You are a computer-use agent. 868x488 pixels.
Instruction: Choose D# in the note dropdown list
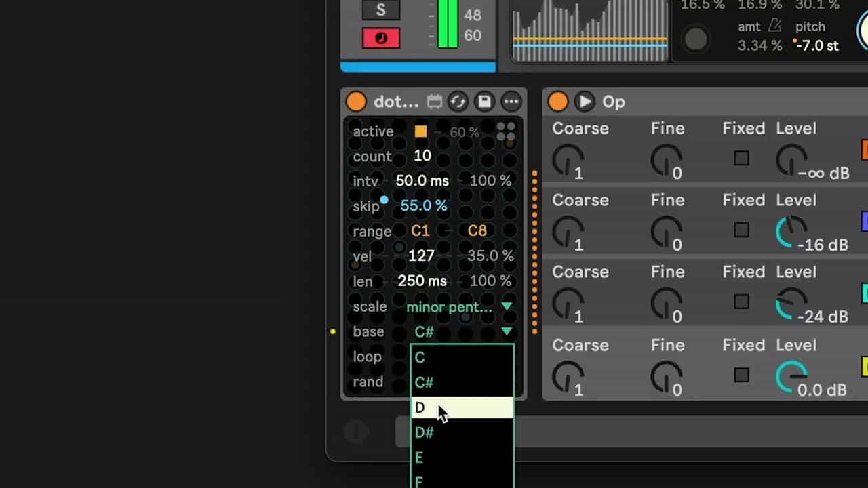coord(461,432)
